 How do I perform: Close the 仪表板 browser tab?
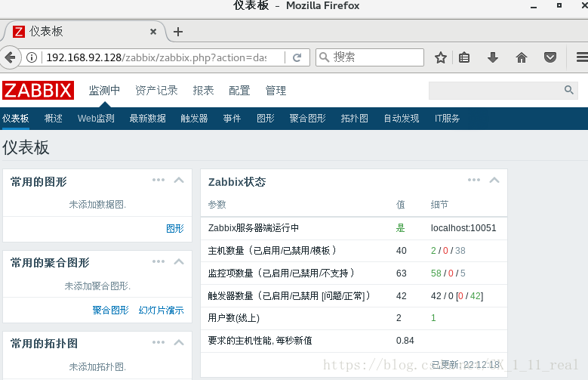153,32
